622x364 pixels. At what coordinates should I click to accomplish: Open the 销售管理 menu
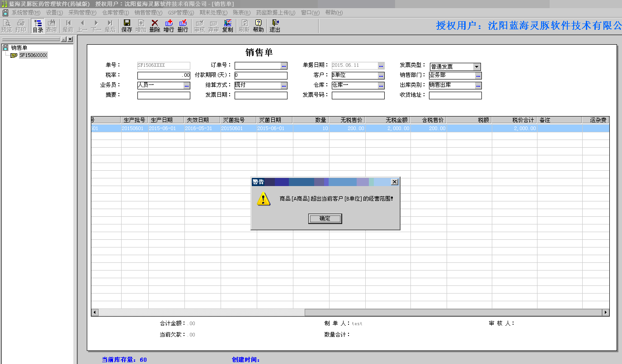point(148,13)
